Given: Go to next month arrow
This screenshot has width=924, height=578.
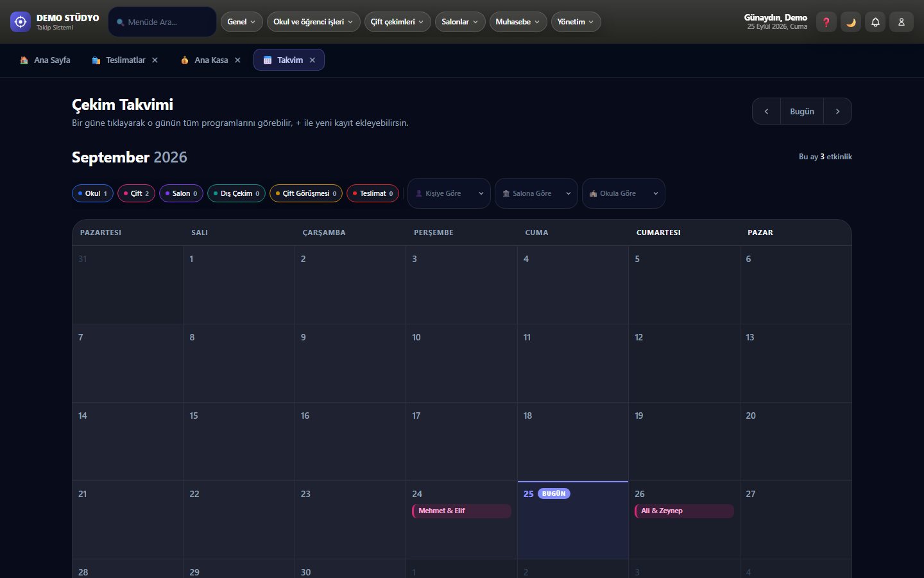Looking at the screenshot, I should click(x=837, y=111).
